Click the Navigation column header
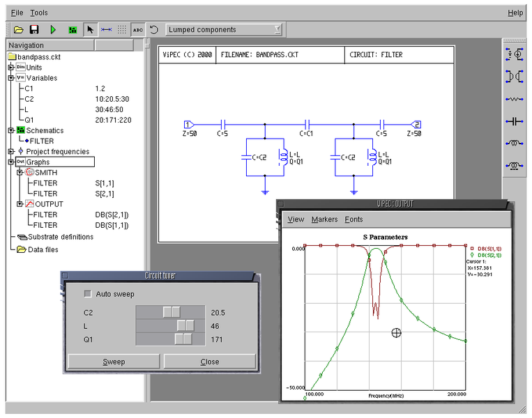This screenshot has height=418, width=532. [51, 45]
